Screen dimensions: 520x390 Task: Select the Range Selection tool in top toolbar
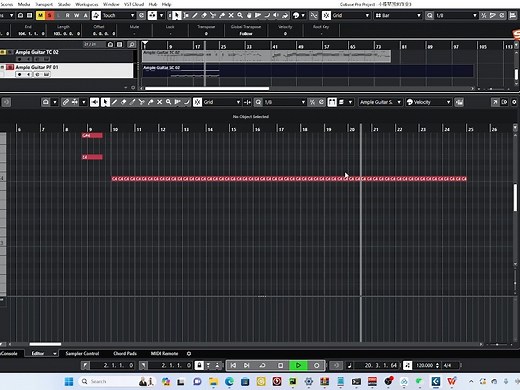(186, 15)
